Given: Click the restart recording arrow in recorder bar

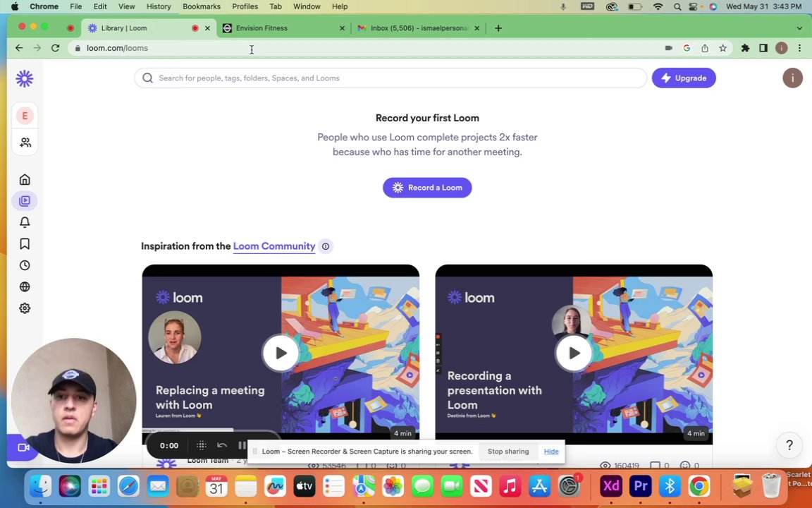Looking at the screenshot, I should [221, 445].
